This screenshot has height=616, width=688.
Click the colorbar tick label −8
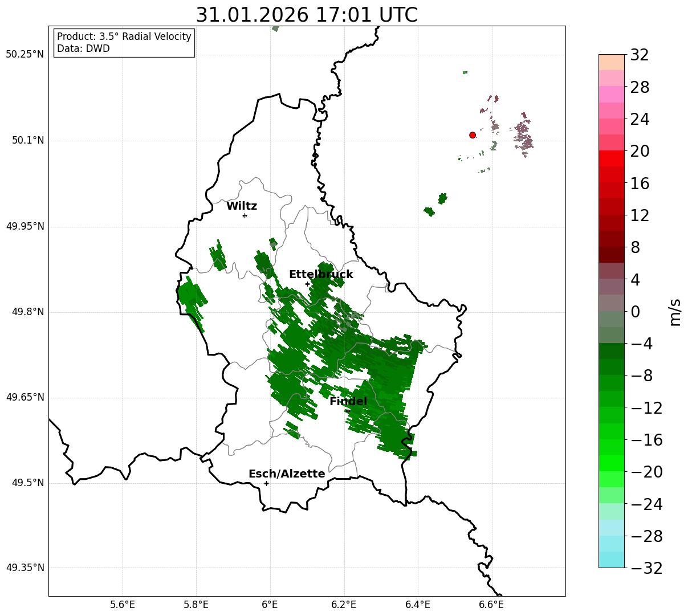click(x=641, y=376)
